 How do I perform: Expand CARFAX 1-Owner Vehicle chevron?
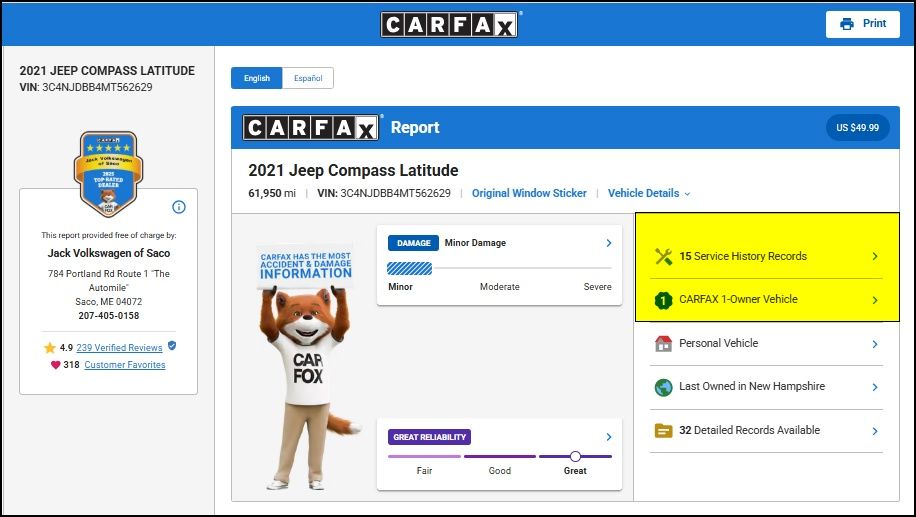coord(875,300)
